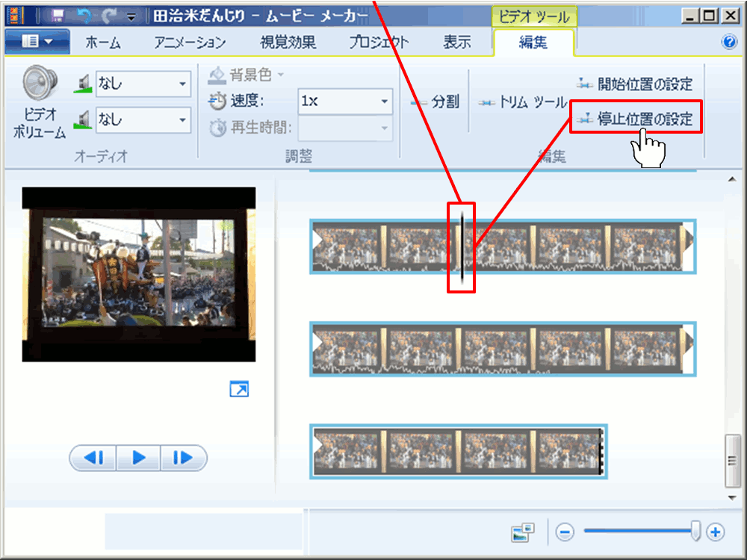Click the Video Volume speaker icon

click(x=40, y=84)
